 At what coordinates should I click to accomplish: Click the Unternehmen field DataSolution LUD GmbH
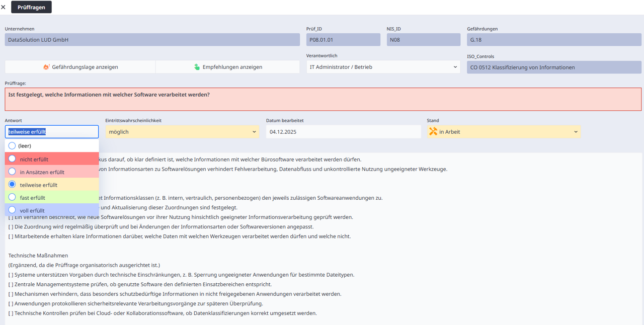152,40
